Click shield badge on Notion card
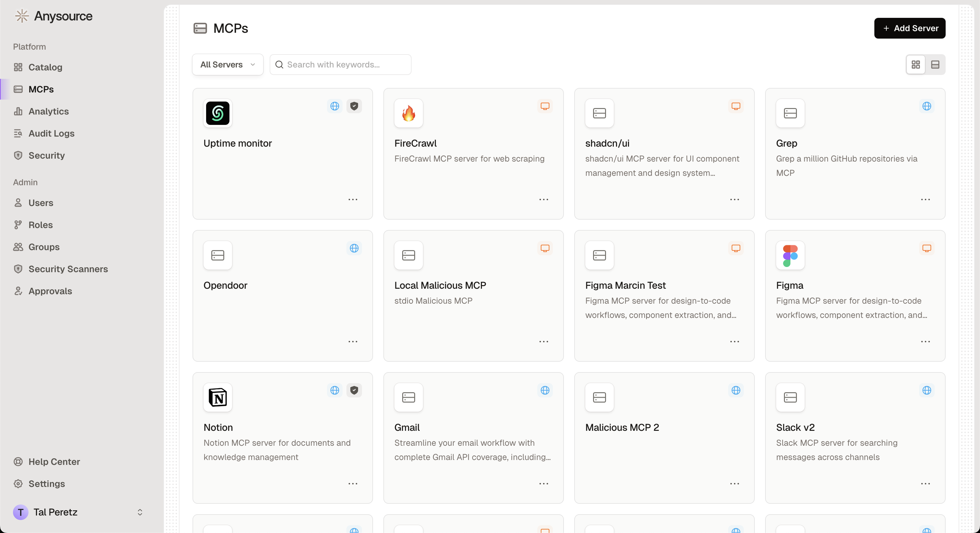Viewport: 980px width, 533px height. pyautogui.click(x=354, y=390)
